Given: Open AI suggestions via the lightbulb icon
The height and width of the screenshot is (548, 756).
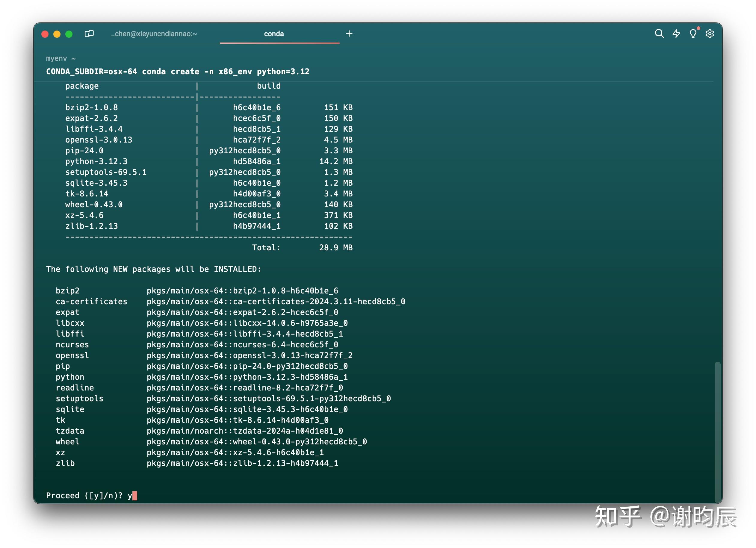Looking at the screenshot, I should click(693, 34).
